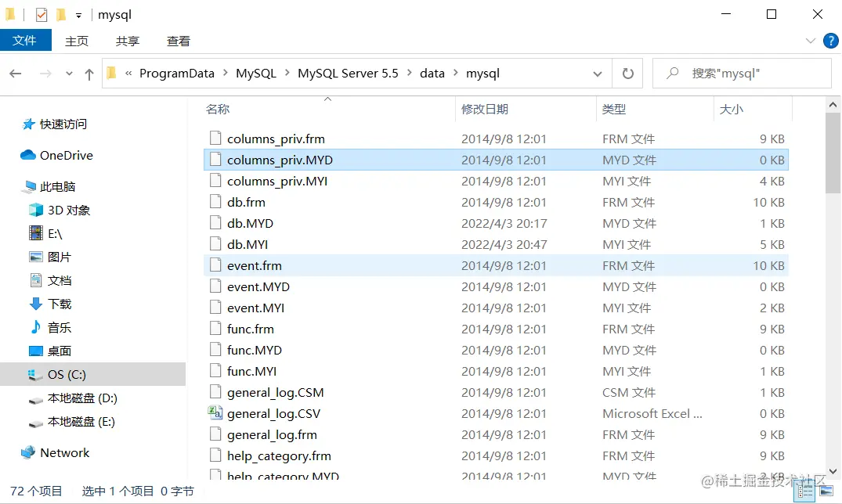
Task: Select file icon of columns_priv.MYD
Action: (x=215, y=160)
